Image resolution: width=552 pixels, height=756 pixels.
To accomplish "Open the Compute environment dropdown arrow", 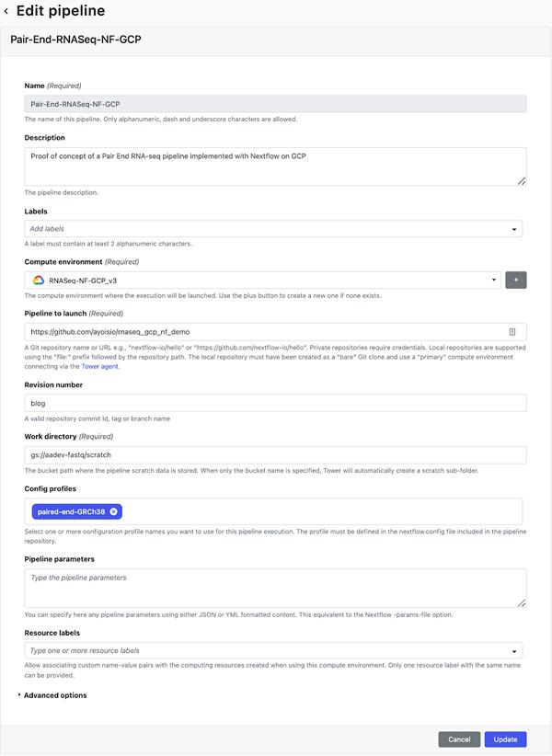I will click(494, 280).
